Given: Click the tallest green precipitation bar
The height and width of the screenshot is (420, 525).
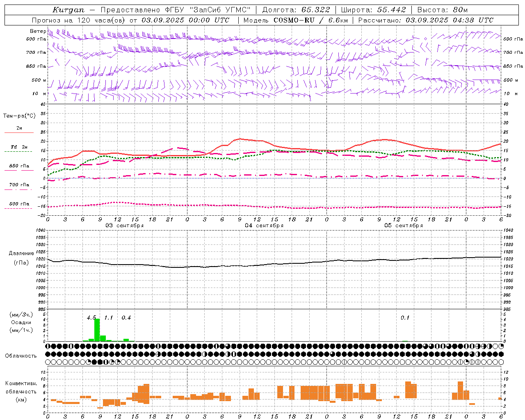Looking at the screenshot, I should pyautogui.click(x=97, y=330).
